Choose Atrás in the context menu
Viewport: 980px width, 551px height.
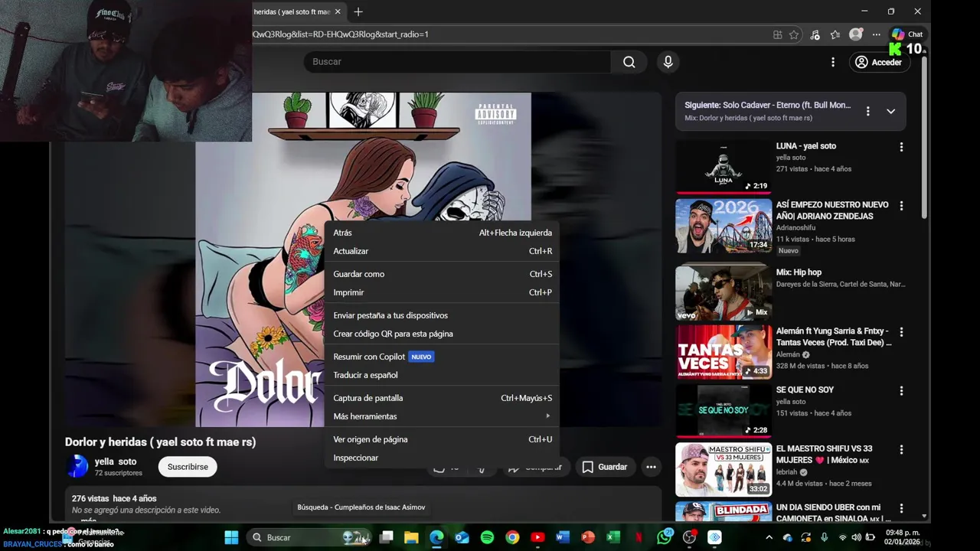[x=442, y=233]
